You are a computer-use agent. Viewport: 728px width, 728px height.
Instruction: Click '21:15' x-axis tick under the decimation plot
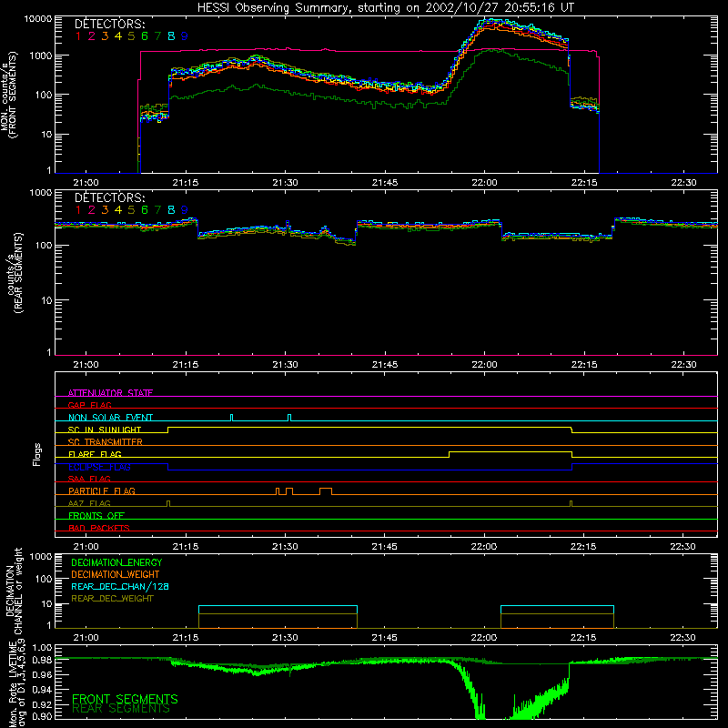click(186, 638)
